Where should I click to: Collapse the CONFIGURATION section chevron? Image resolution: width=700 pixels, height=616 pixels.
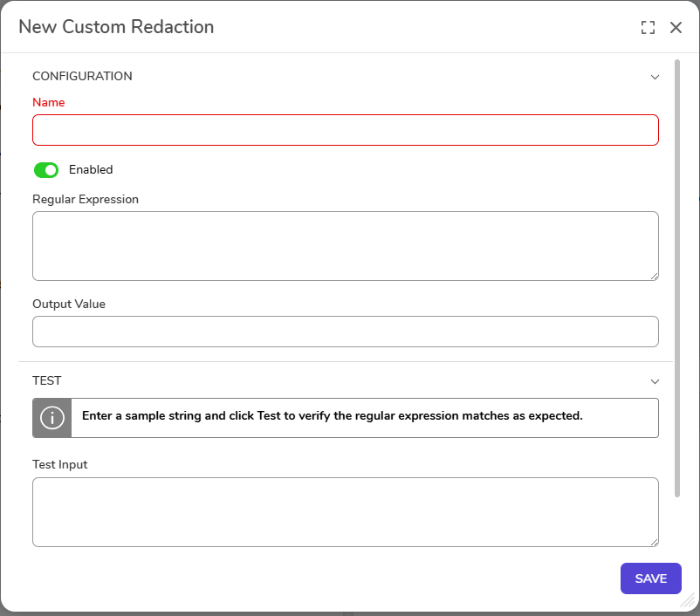[x=655, y=77]
